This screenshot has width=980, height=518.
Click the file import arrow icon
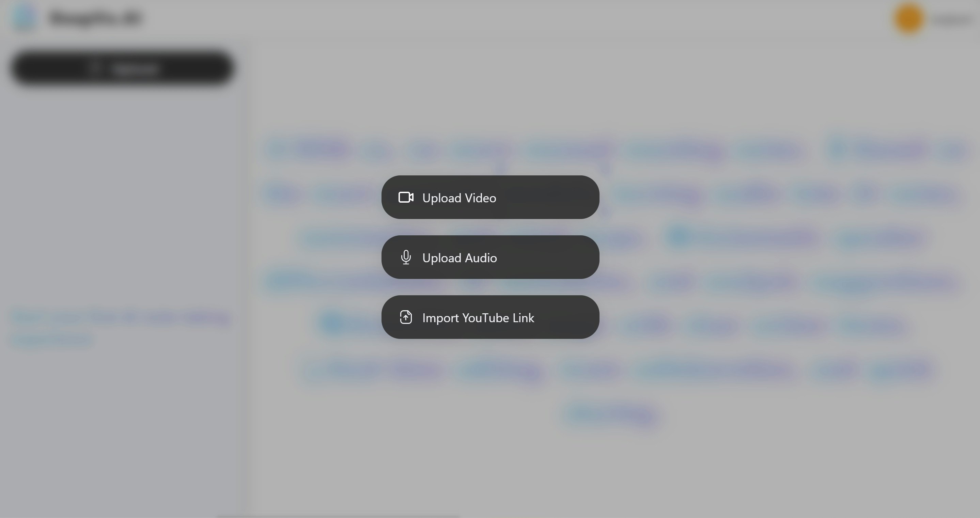(x=406, y=317)
